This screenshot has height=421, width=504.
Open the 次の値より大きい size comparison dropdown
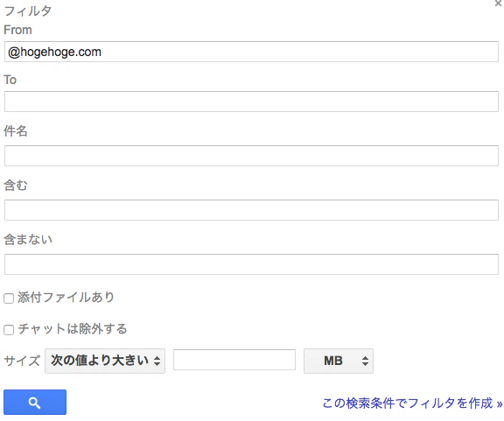pyautogui.click(x=105, y=361)
